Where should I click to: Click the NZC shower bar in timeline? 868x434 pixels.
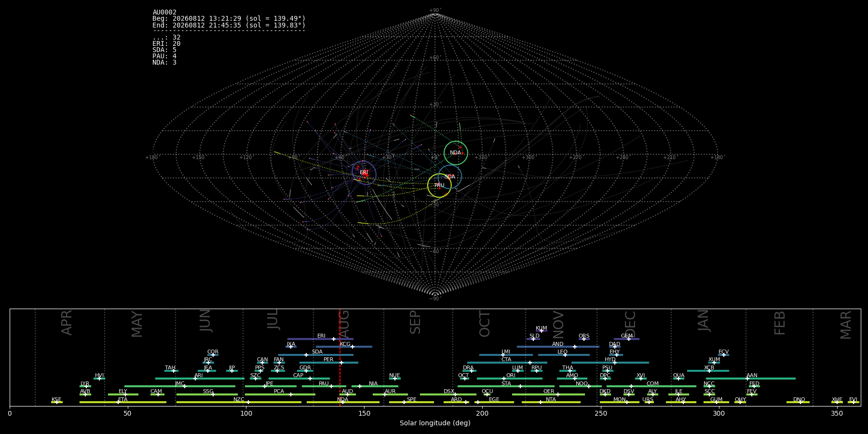click(239, 402)
